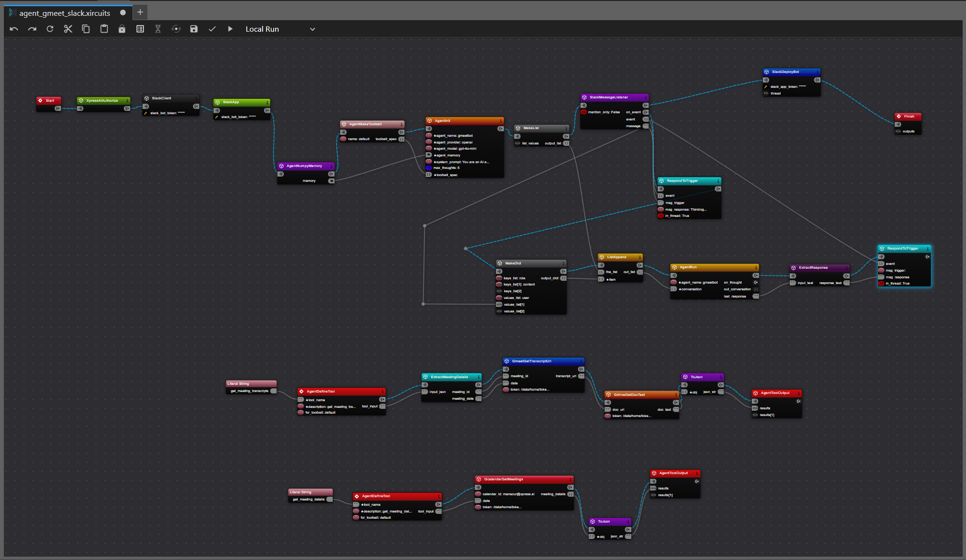Select the orange AgentInit node header
The width and height of the screenshot is (966, 560).
tap(465, 121)
